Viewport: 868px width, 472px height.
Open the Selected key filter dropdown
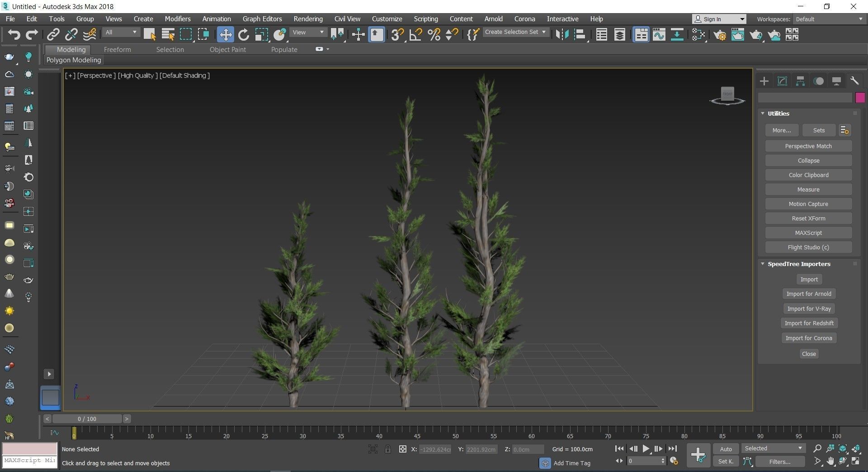coord(773,448)
